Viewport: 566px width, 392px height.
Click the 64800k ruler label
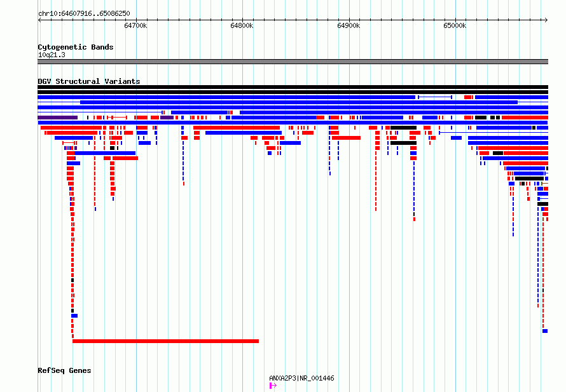242,25
